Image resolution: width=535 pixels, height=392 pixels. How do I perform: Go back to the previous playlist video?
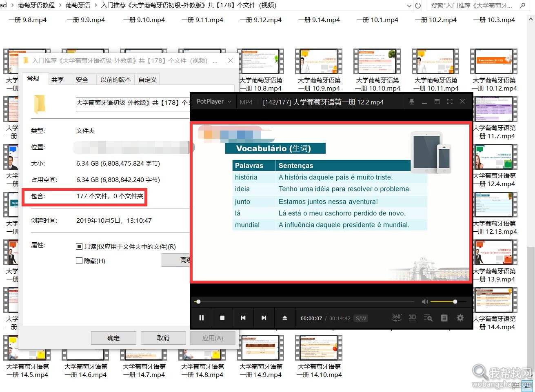(243, 318)
